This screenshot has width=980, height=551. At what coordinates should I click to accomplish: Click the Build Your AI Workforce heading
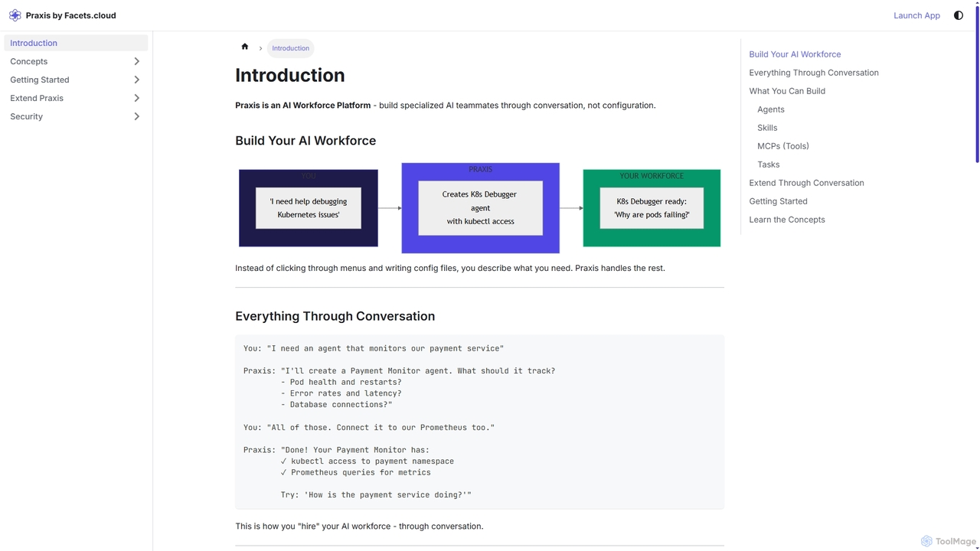pos(305,141)
